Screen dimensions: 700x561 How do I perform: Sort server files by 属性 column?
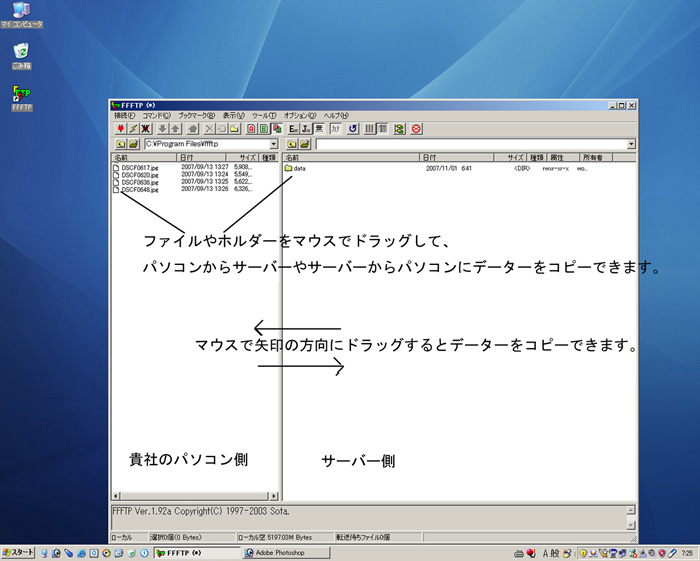pos(563,158)
